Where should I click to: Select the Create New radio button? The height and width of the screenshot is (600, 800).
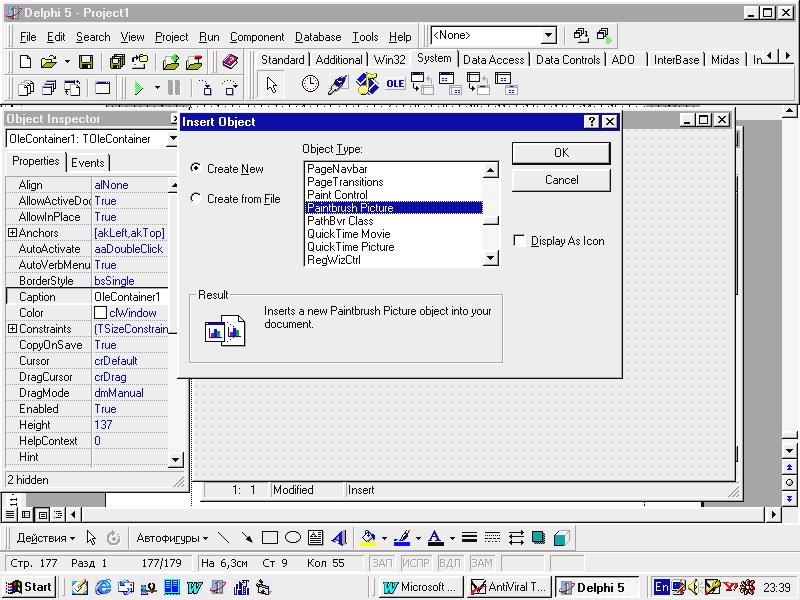click(195, 168)
